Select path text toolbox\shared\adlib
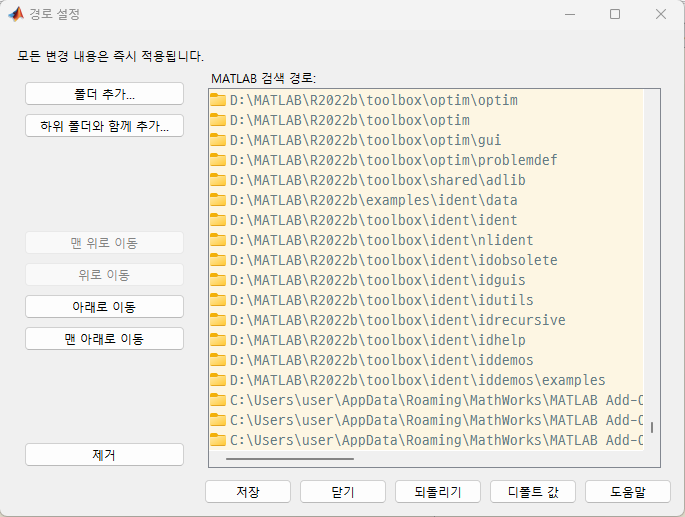The height and width of the screenshot is (517, 685). (377, 180)
